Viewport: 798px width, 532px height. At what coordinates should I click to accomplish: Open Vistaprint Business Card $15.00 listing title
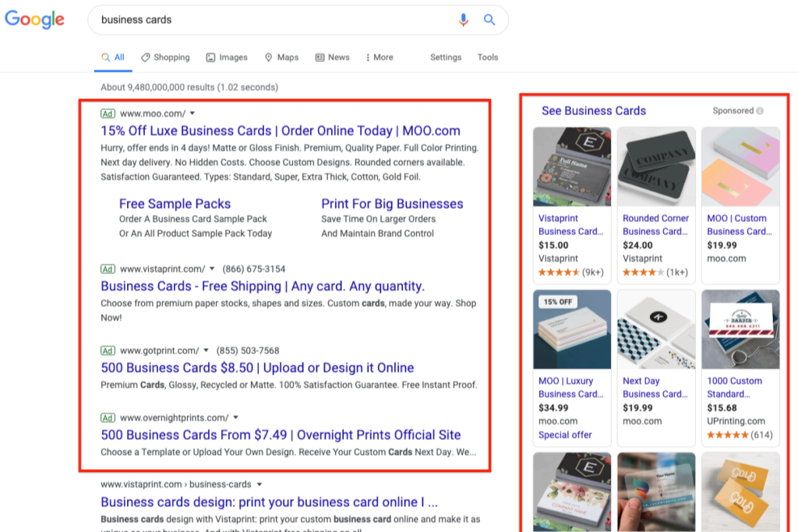click(x=571, y=225)
